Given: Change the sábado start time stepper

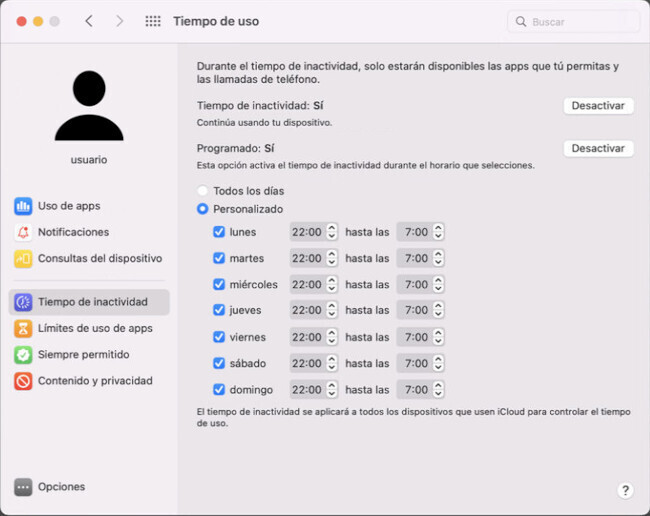Looking at the screenshot, I should 332,363.
